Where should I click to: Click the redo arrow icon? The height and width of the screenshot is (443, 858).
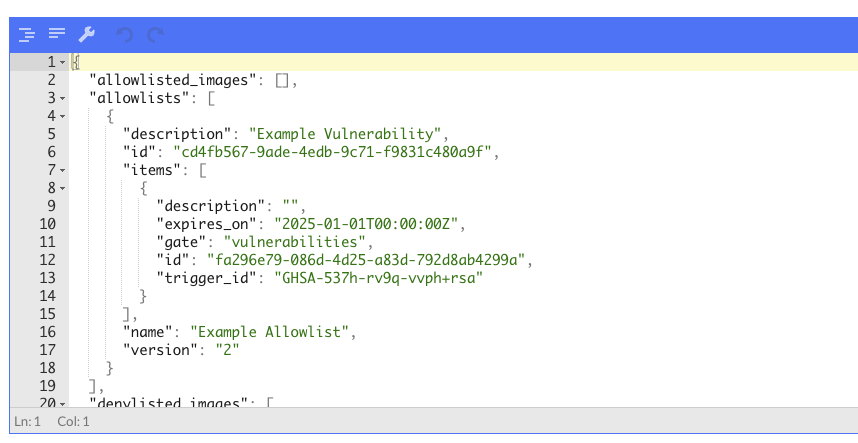coord(155,35)
